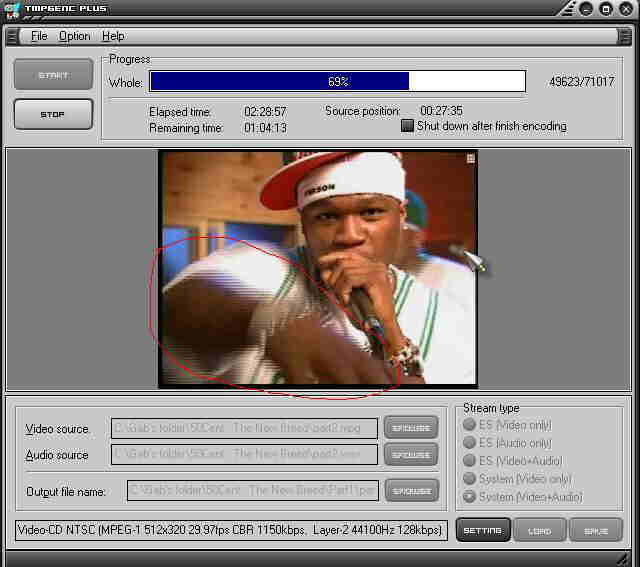Click the grip icon at menu bar's right end
The image size is (640, 567).
click(x=625, y=36)
